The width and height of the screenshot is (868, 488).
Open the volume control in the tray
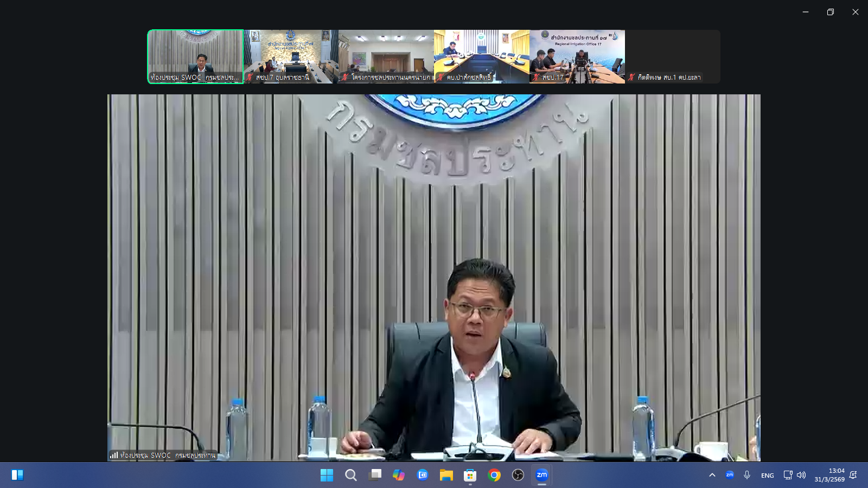[x=801, y=475]
